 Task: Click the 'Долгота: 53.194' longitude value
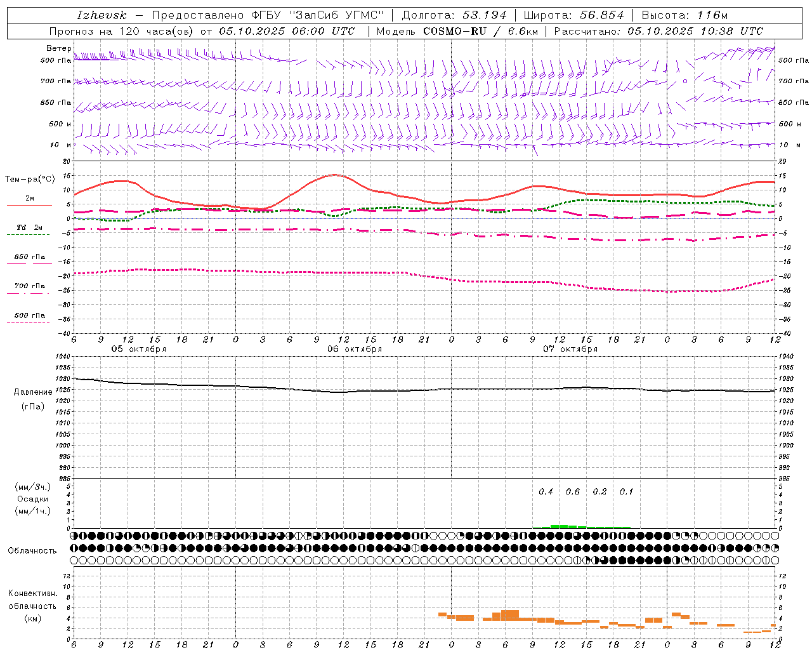click(x=454, y=15)
